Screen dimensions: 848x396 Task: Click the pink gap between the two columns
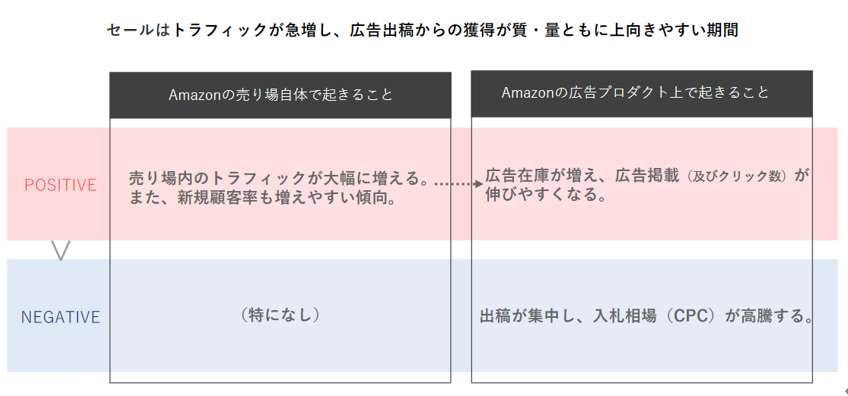pos(461,216)
